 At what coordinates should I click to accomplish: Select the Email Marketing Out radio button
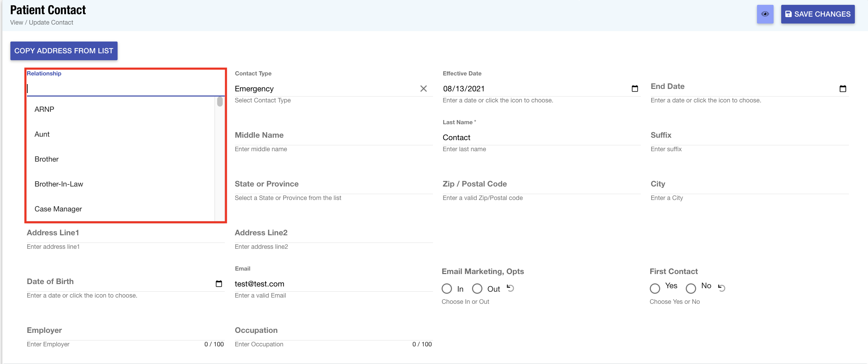477,289
